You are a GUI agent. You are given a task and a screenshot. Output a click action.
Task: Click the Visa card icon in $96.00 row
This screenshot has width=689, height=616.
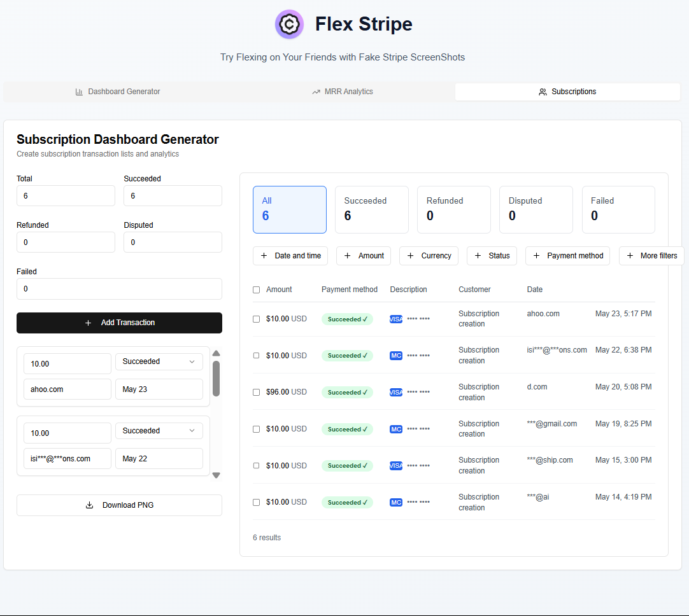click(x=396, y=392)
